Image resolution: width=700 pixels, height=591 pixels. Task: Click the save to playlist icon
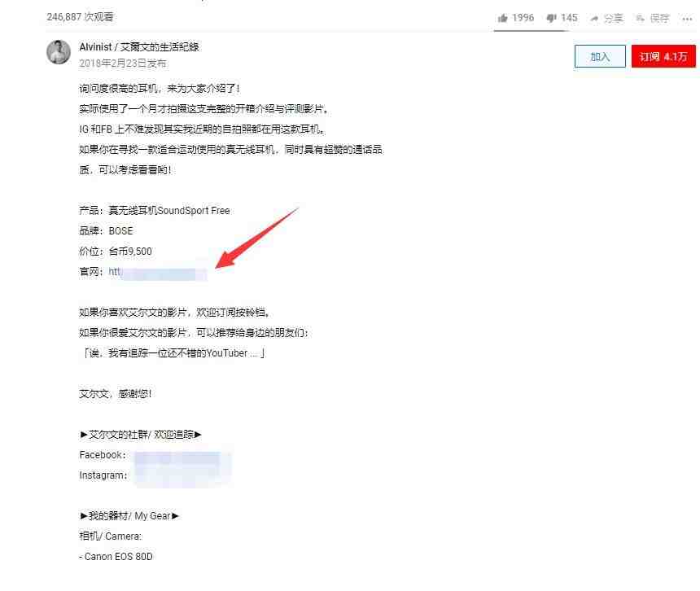click(x=640, y=18)
